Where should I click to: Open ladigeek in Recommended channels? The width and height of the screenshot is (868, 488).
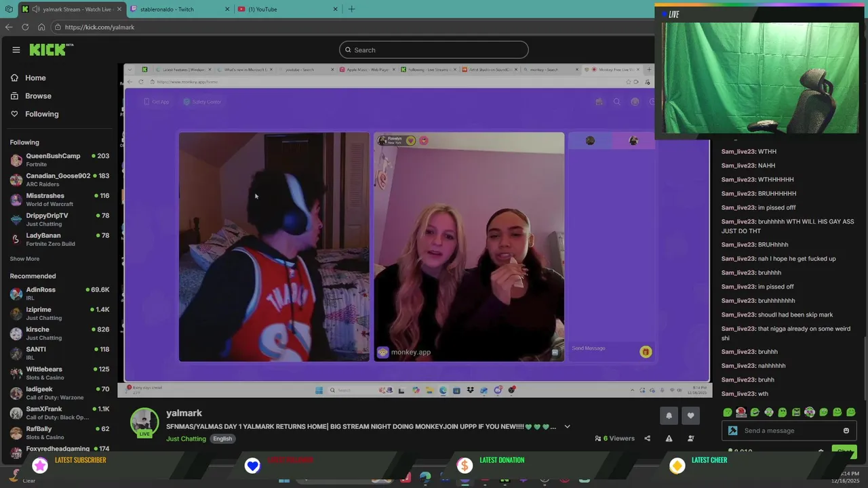click(x=60, y=393)
